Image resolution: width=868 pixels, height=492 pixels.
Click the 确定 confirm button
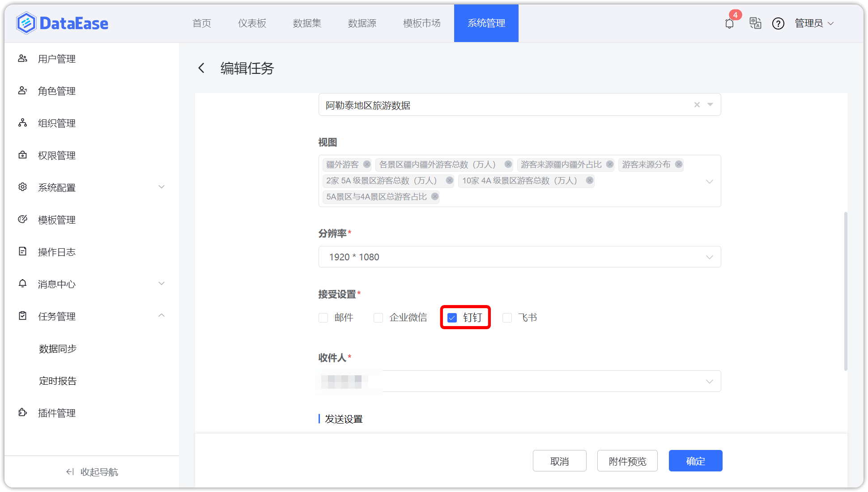(695, 461)
